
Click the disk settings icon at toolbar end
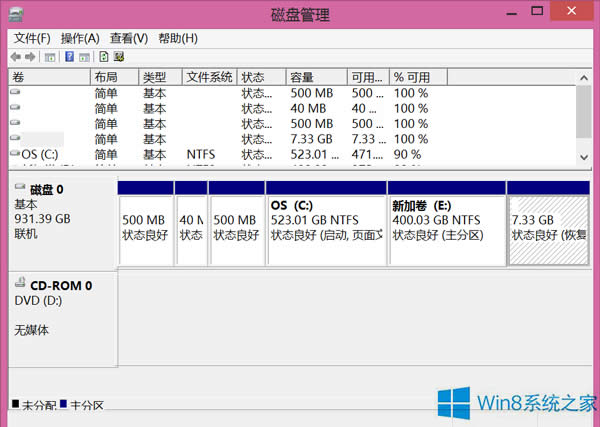tap(119, 57)
